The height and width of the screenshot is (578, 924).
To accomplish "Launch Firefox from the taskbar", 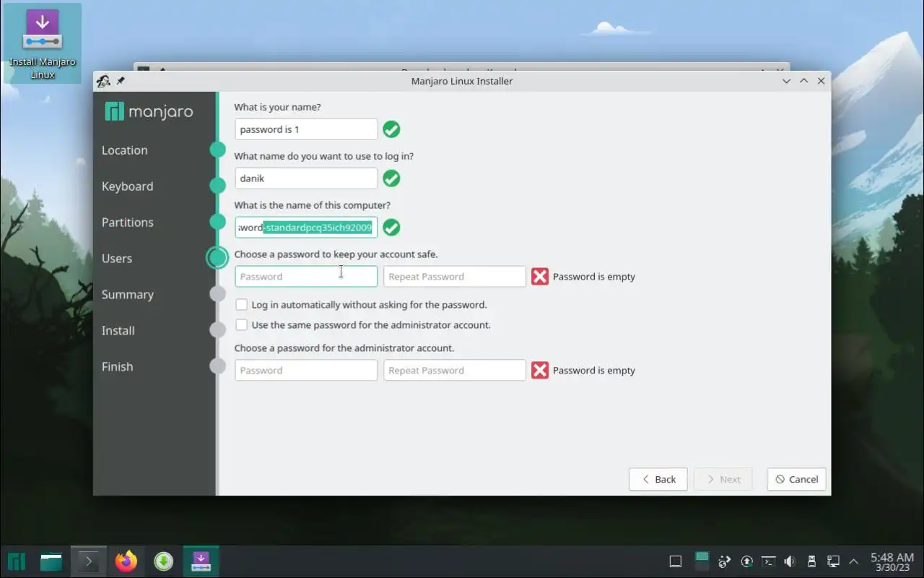I will point(126,561).
